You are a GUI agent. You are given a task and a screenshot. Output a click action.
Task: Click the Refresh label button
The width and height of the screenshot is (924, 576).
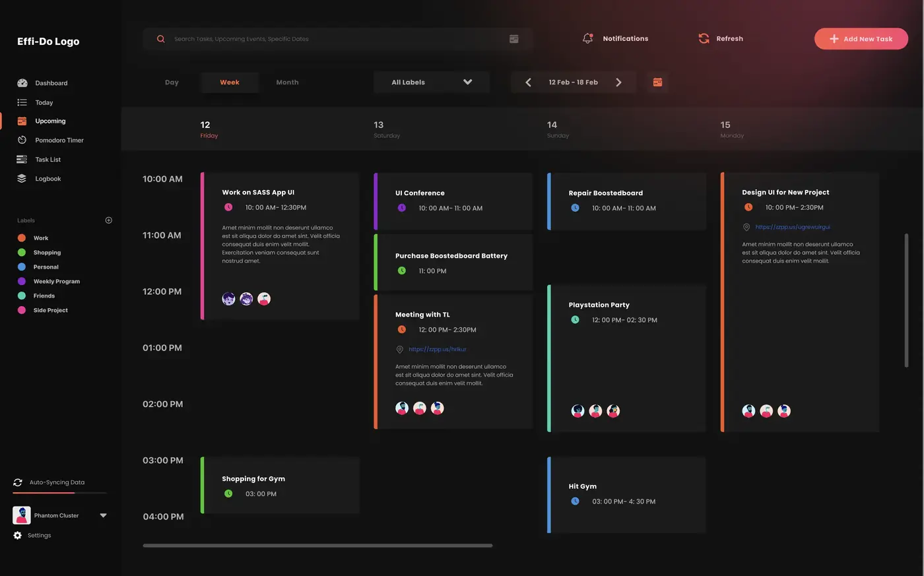point(730,38)
